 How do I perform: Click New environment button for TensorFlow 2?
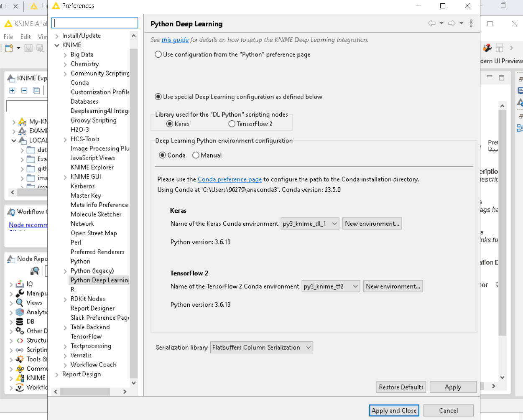[x=393, y=286]
